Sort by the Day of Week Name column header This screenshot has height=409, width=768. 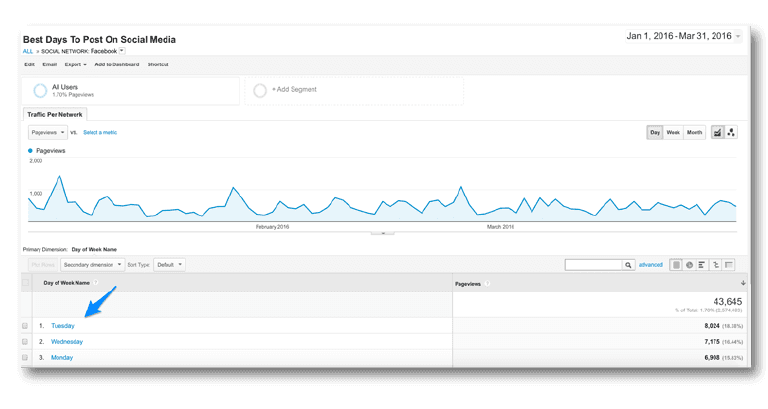click(67, 283)
